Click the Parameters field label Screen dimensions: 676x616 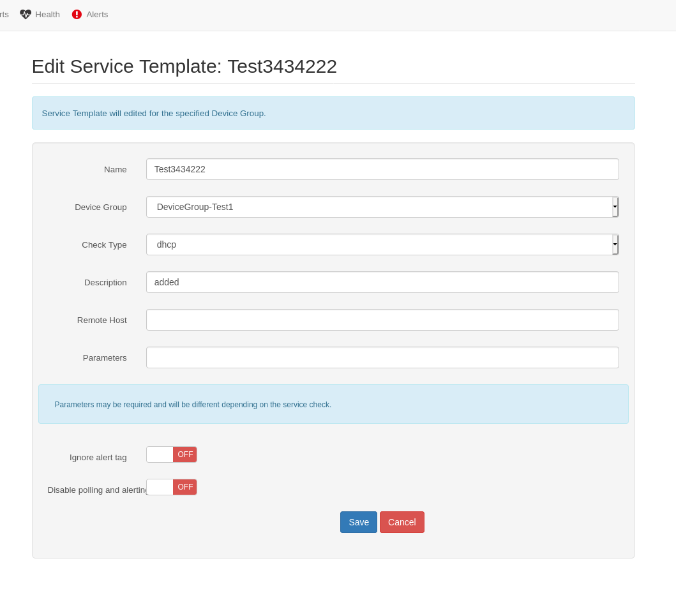[x=104, y=357]
